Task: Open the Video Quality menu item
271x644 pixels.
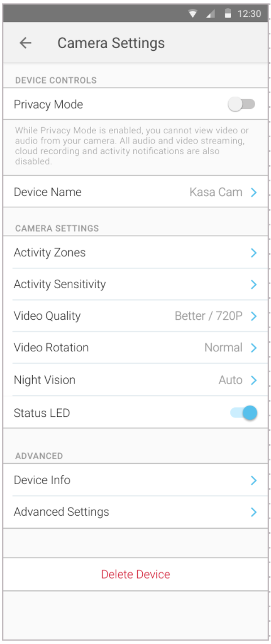Action: pyautogui.click(x=135, y=316)
